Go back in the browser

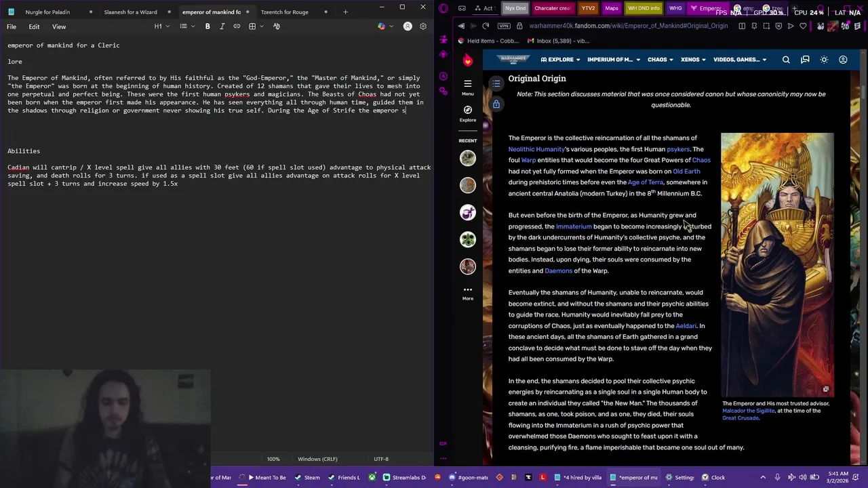click(461, 26)
